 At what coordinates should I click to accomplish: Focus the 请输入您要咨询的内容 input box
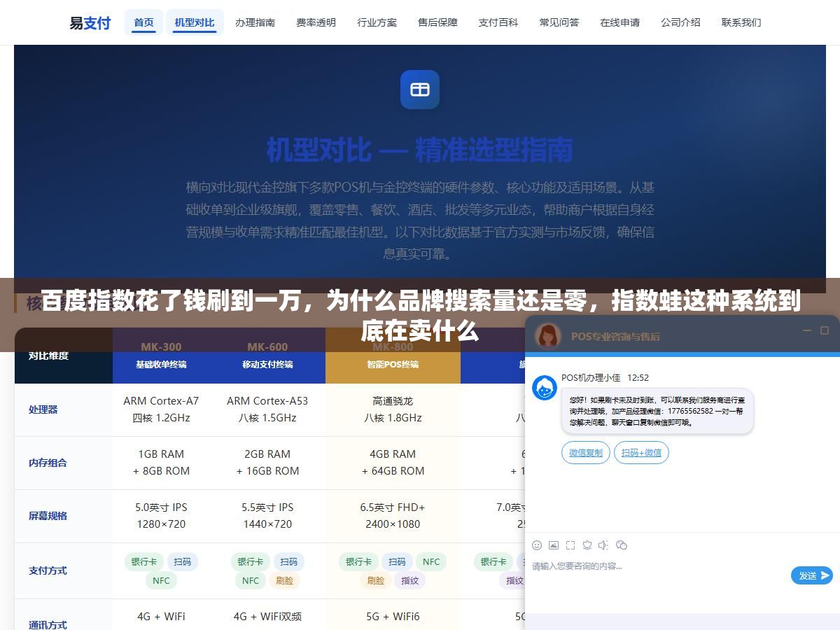[x=658, y=574]
